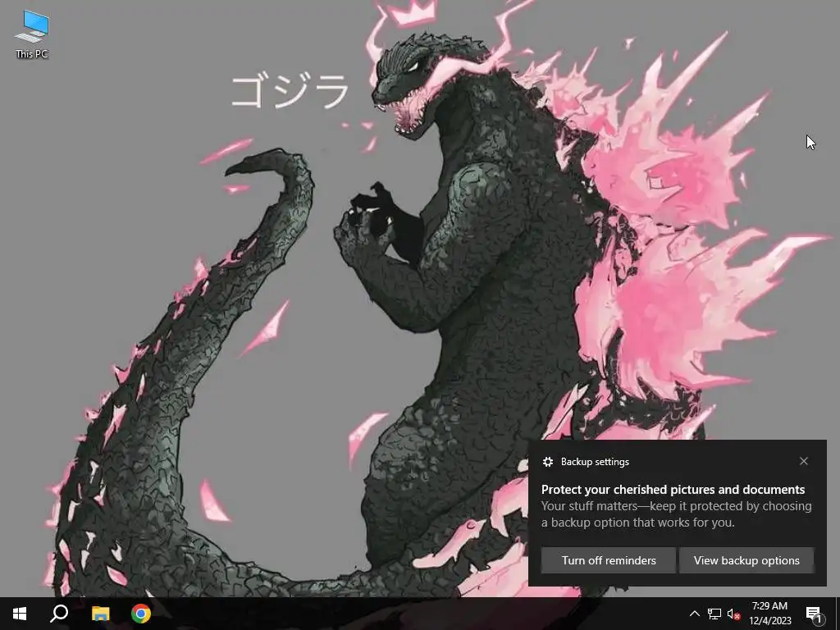Click View backup options button

(746, 560)
